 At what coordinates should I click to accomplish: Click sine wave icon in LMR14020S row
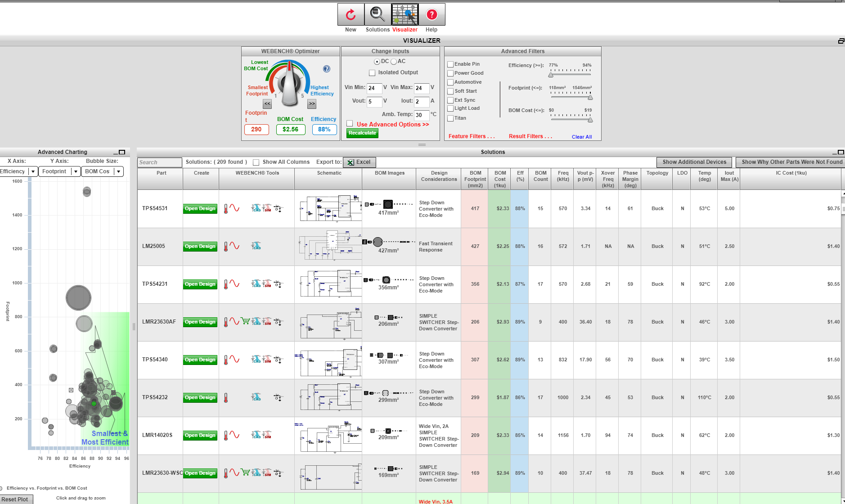tap(234, 435)
